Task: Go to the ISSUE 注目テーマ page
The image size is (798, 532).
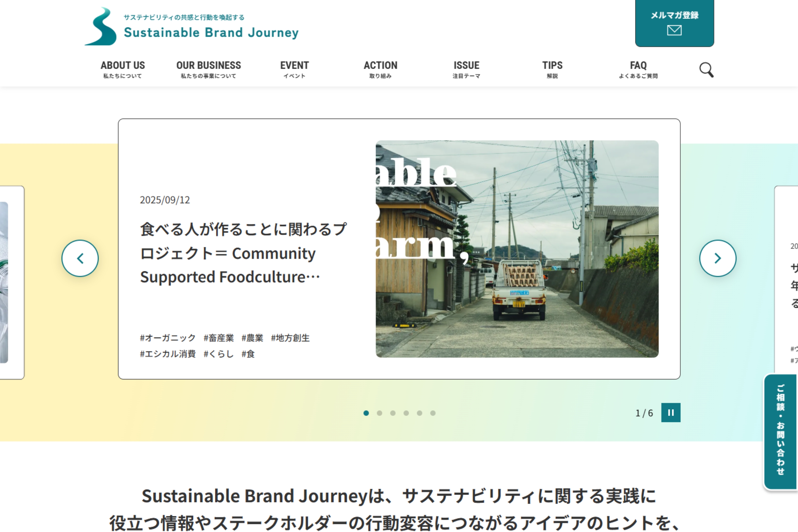Action: 466,69
